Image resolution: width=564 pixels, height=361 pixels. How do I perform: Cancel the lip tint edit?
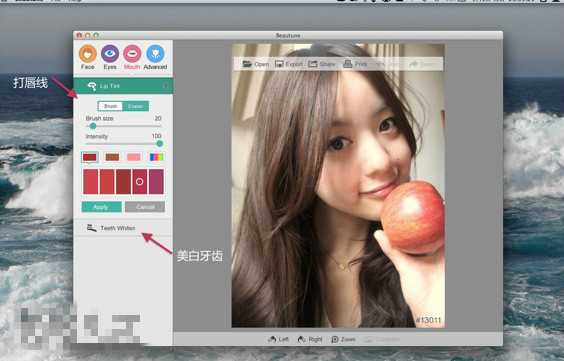145,207
